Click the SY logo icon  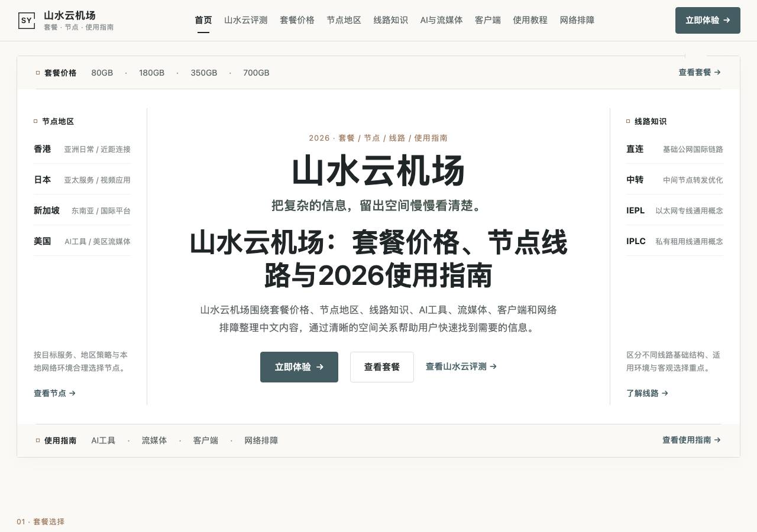coord(27,20)
